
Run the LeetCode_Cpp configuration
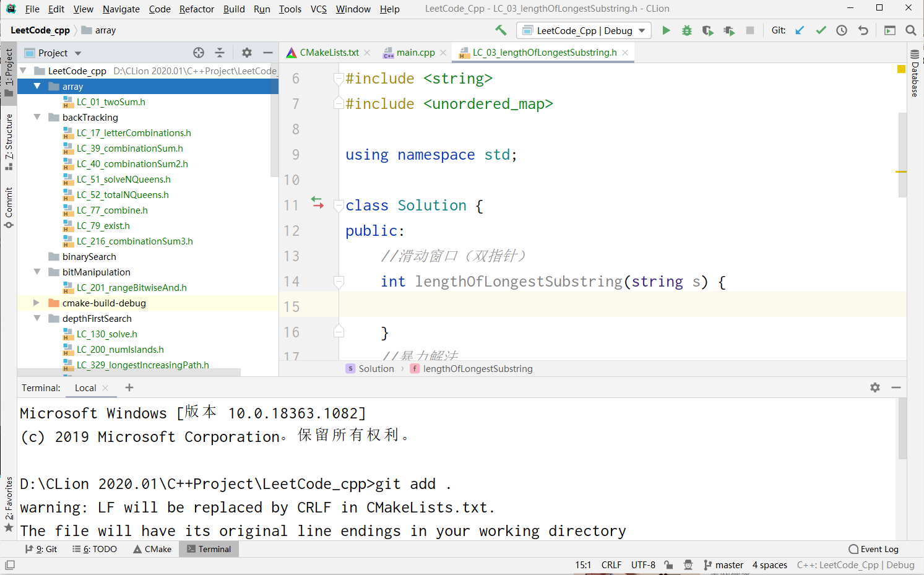(666, 30)
